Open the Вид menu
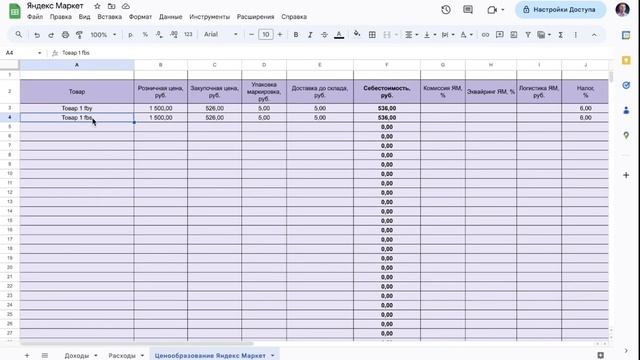Image resolution: width=640 pixels, height=360 pixels. point(84,17)
